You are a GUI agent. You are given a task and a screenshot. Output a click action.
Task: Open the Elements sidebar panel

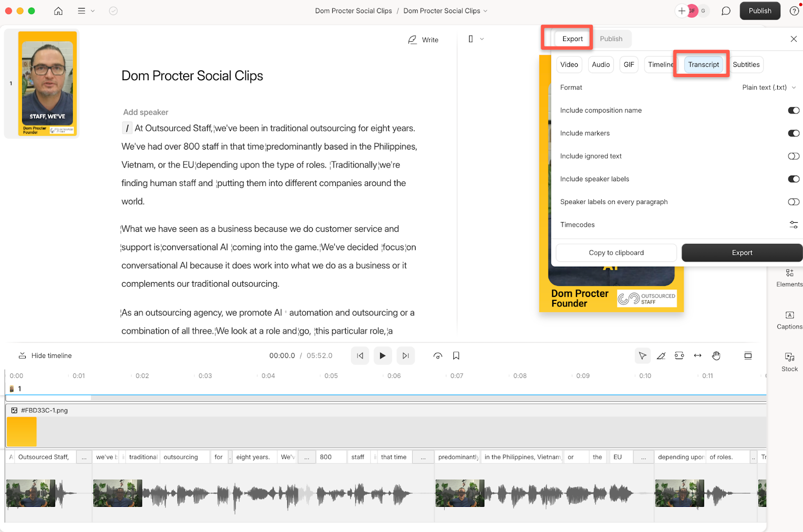point(789,278)
